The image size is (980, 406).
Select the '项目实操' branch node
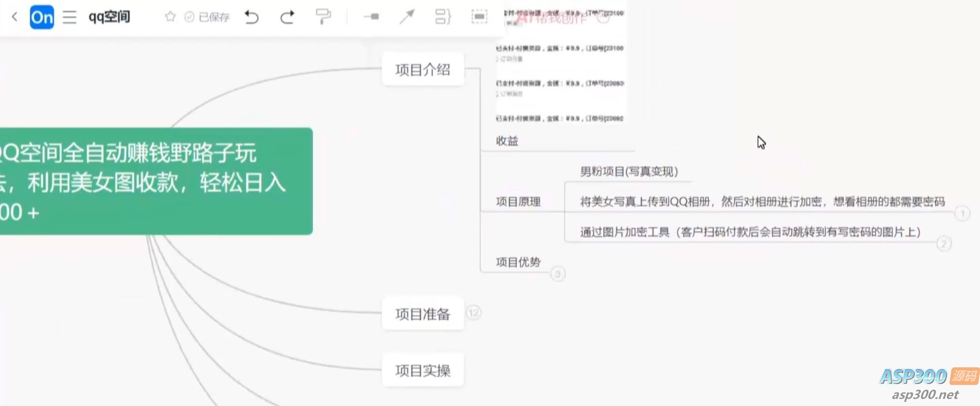coord(423,370)
